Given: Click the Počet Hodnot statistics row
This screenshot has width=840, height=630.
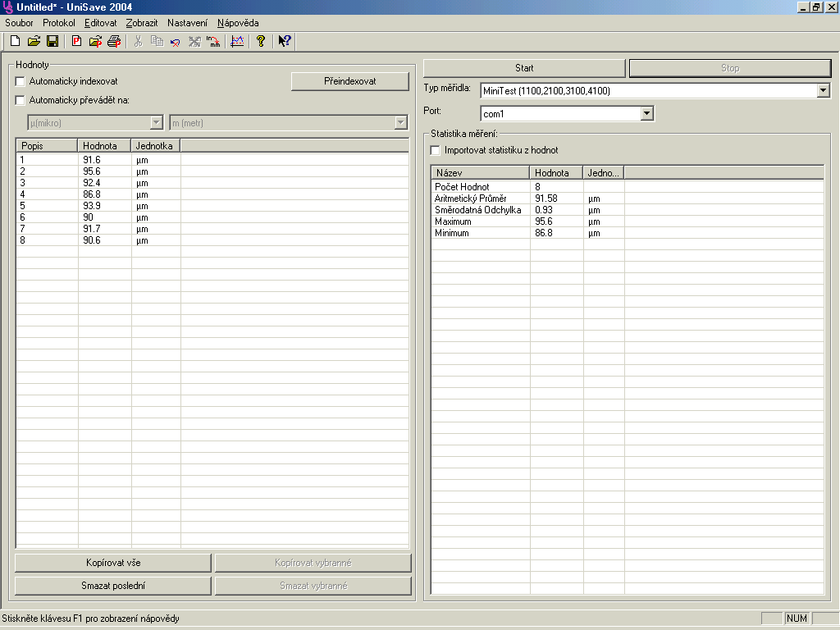Looking at the screenshot, I should coord(628,187).
